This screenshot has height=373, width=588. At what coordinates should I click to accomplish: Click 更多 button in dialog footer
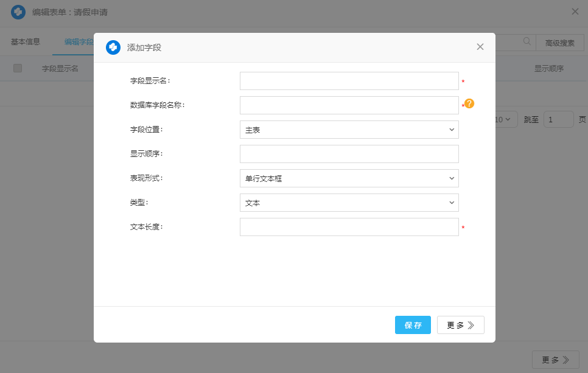[460, 325]
